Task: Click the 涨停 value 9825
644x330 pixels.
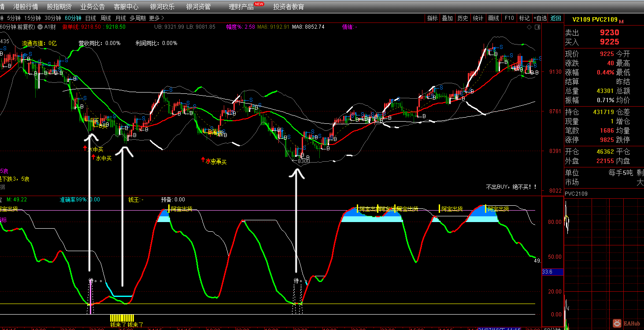Action: tap(607, 140)
